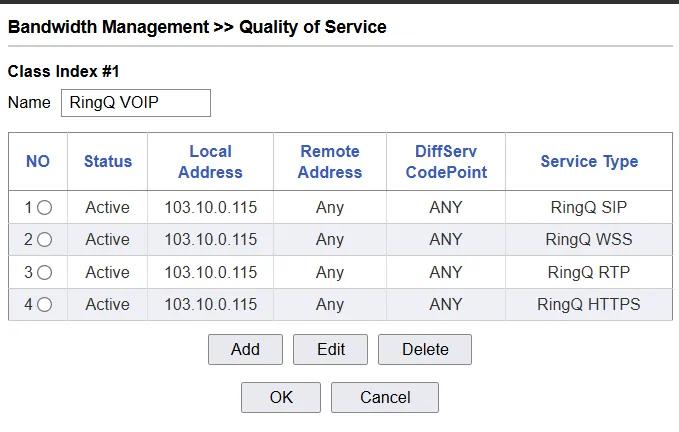
Task: Click Active status in RingQ HTTPS row
Action: 107,304
